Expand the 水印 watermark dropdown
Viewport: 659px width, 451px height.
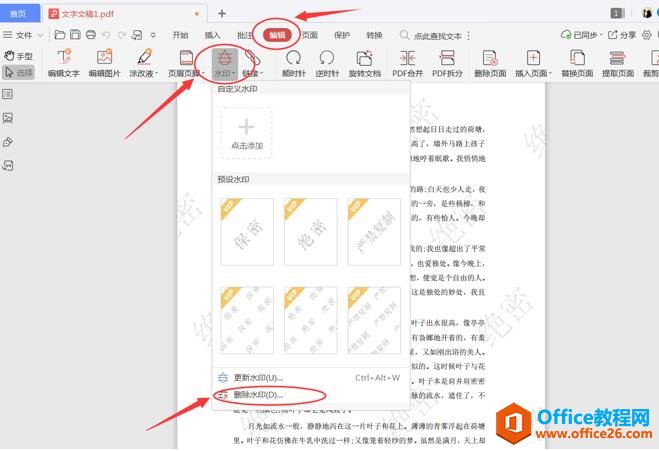225,73
